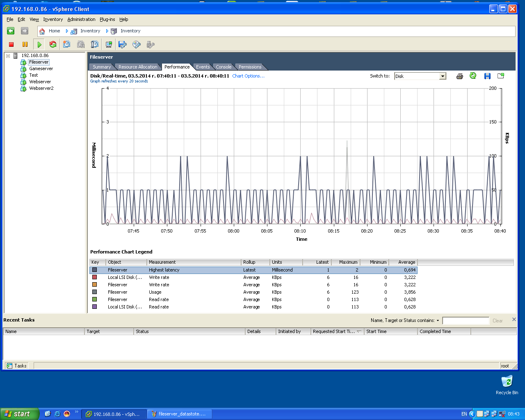Image resolution: width=525 pixels, height=420 pixels.
Task: Collapse the 192.168.0.86 host tree node
Action: coord(8,56)
